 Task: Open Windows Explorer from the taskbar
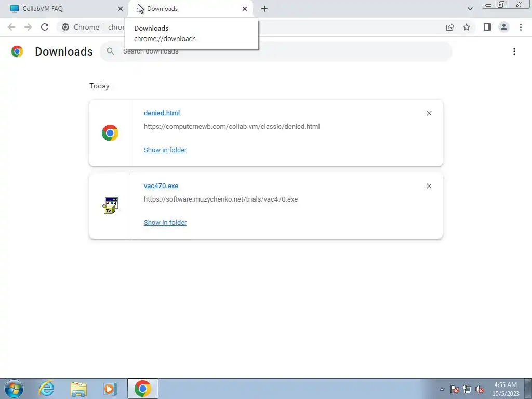(78, 389)
